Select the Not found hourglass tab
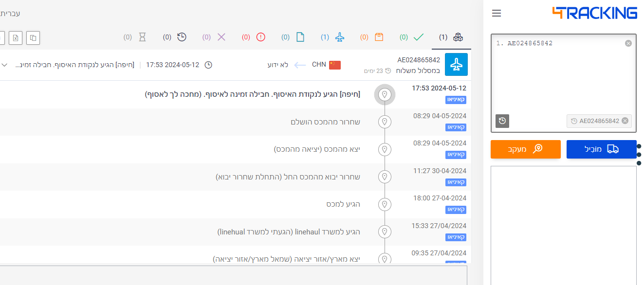Screen dimensions: 644x285 point(135,37)
